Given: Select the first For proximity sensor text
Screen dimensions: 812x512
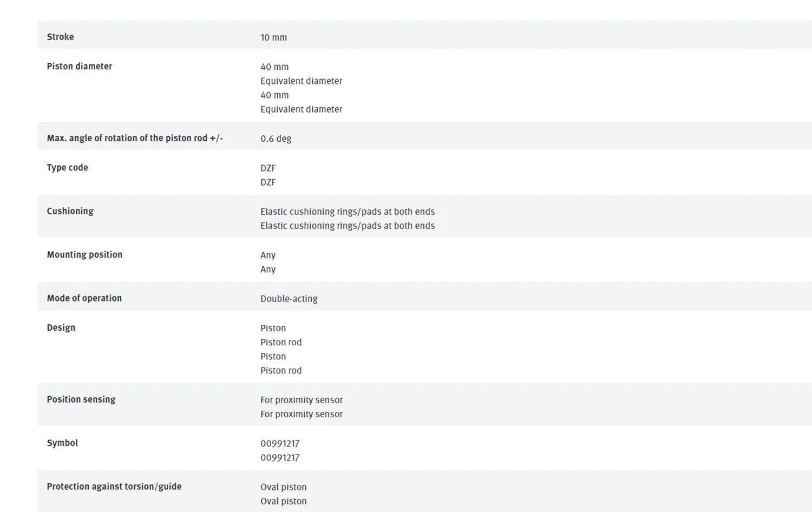Looking at the screenshot, I should coord(302,400).
